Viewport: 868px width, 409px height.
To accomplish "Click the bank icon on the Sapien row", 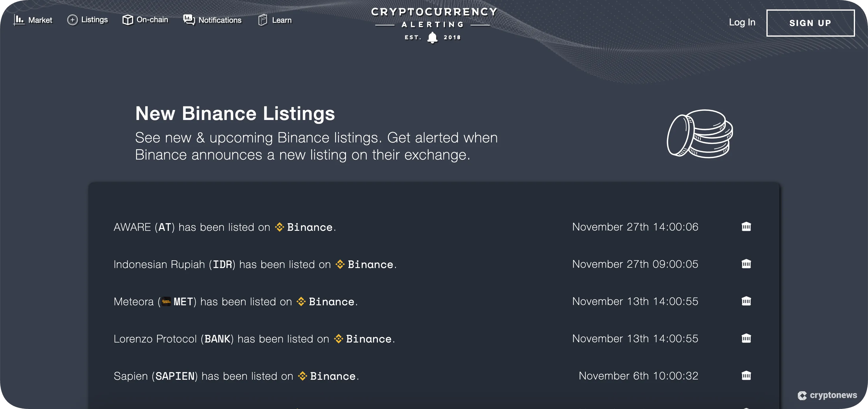I will pos(746,376).
